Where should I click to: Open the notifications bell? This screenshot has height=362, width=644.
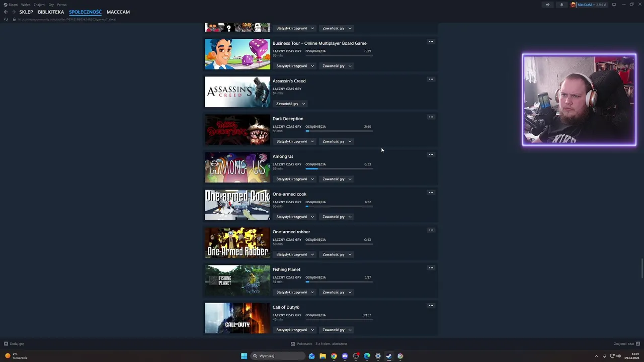click(x=561, y=5)
